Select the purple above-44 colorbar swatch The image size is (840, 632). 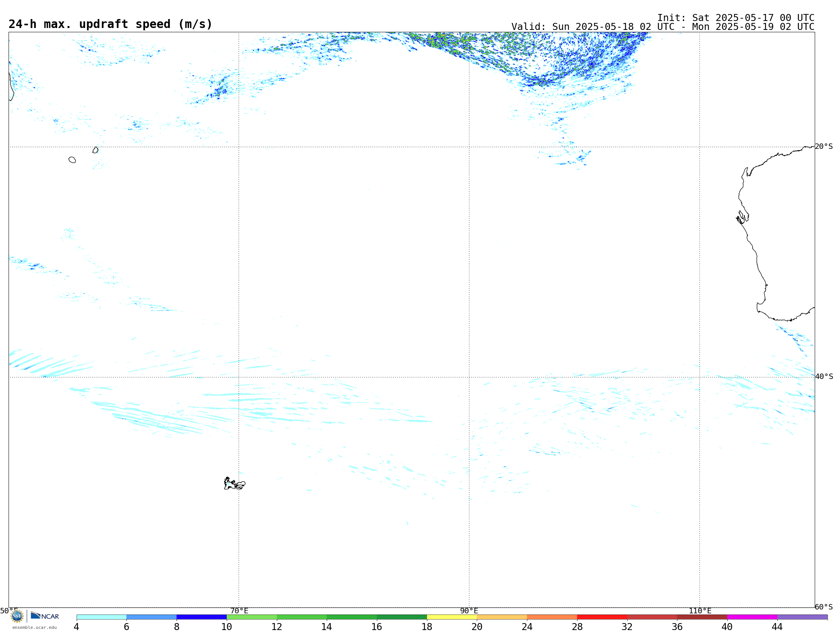[x=803, y=617]
